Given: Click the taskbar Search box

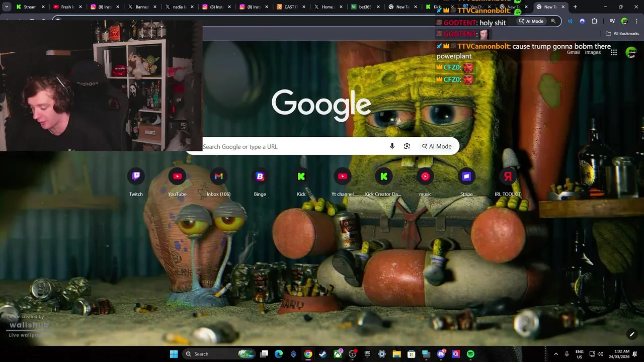Looking at the screenshot, I should (218, 354).
